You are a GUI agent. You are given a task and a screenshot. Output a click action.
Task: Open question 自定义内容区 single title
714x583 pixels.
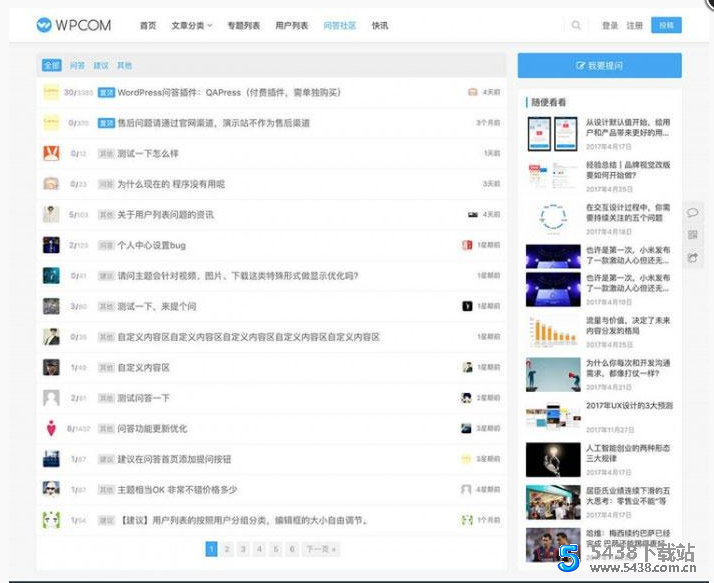click(x=143, y=368)
